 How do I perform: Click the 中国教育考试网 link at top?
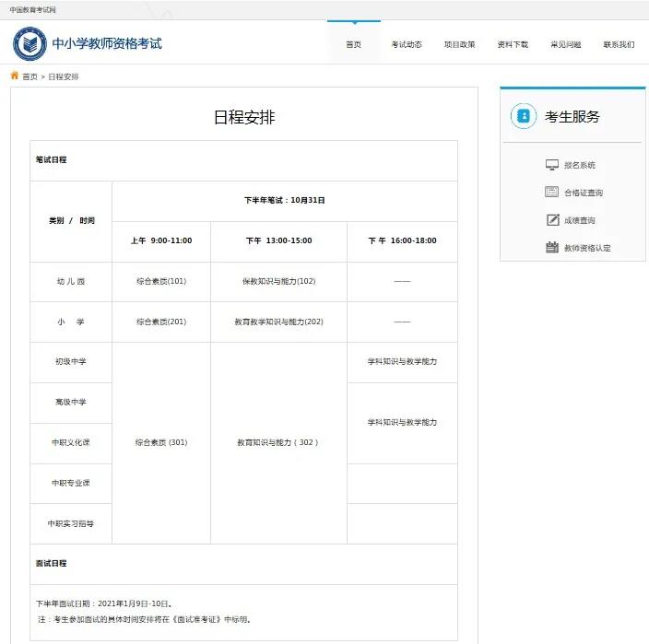[32, 9]
